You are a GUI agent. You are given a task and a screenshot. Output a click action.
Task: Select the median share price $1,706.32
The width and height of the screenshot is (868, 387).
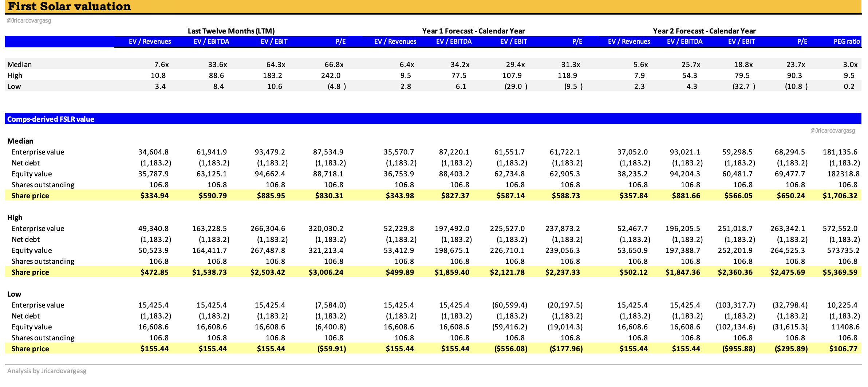click(840, 196)
